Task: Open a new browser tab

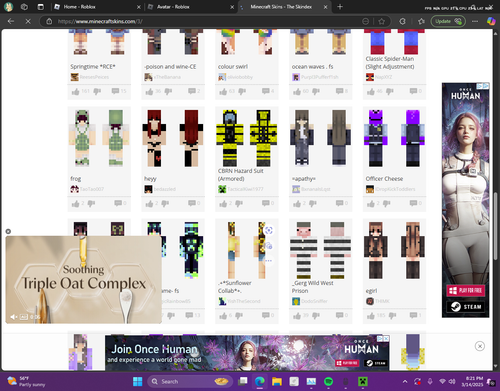Action: point(340,7)
